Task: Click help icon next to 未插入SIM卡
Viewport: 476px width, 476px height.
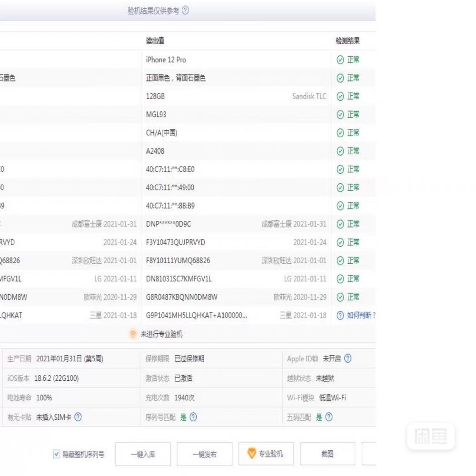Action: click(x=78, y=417)
